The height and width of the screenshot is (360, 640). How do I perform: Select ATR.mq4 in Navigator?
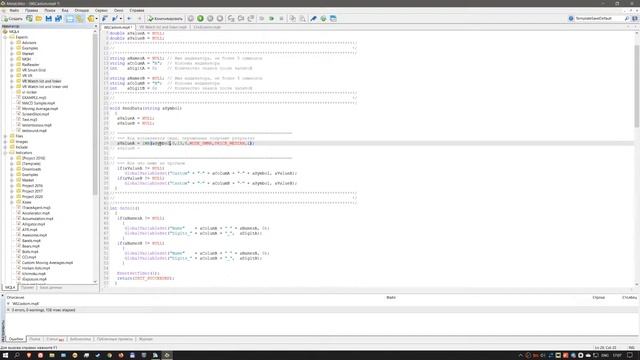tap(29, 230)
